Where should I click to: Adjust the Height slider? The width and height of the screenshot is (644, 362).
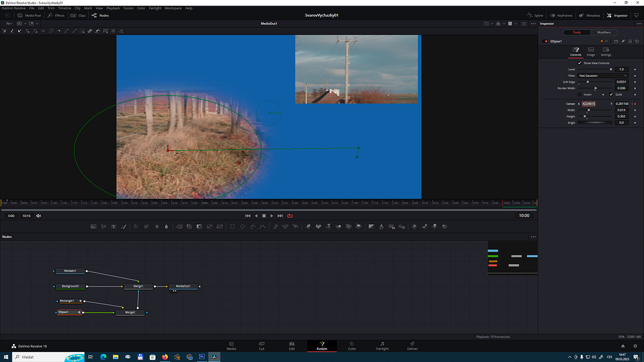(595, 116)
